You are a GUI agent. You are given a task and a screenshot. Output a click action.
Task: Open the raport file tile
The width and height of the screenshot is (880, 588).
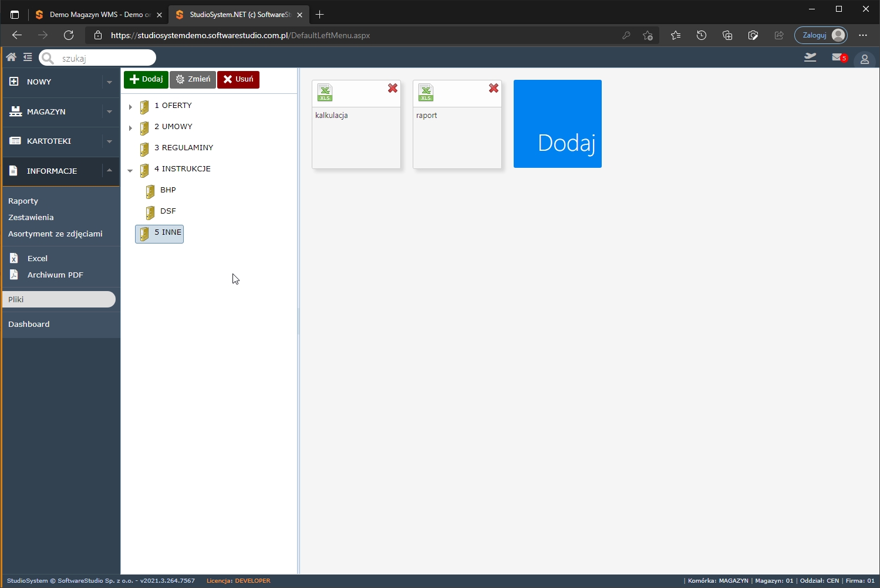coord(457,124)
